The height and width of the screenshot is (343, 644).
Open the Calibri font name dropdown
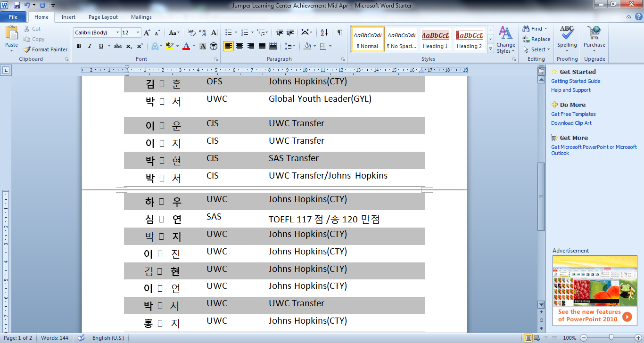click(117, 33)
